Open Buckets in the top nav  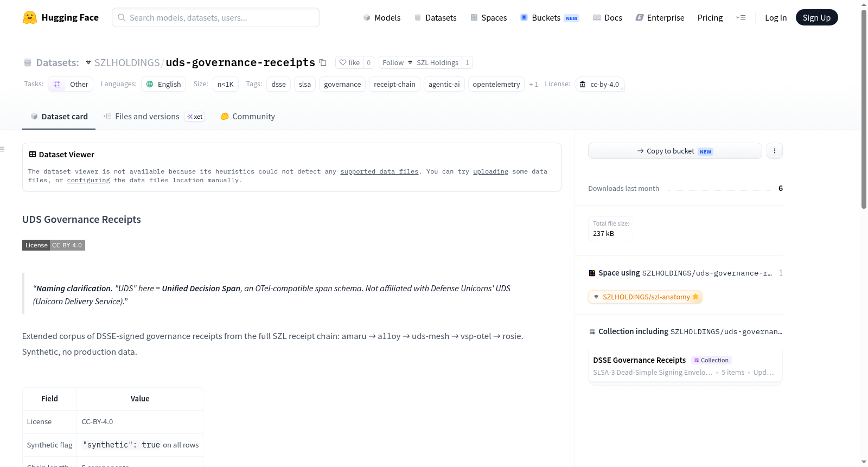pos(550,17)
